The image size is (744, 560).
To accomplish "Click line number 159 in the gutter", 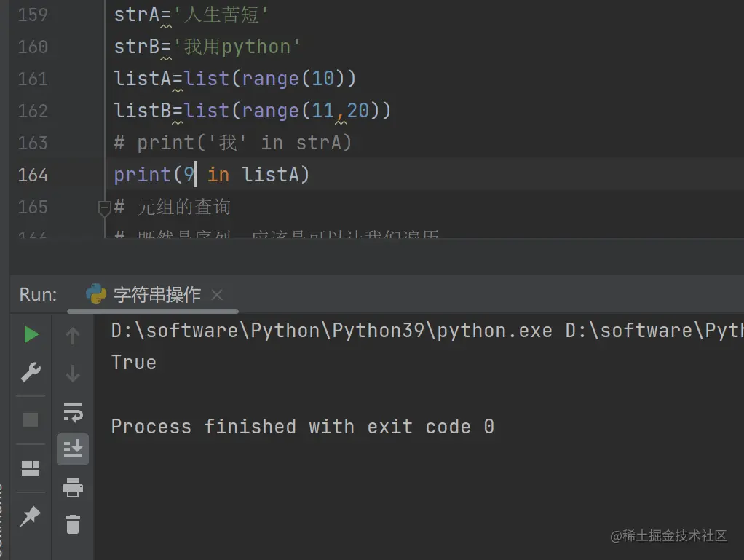I will (x=33, y=15).
